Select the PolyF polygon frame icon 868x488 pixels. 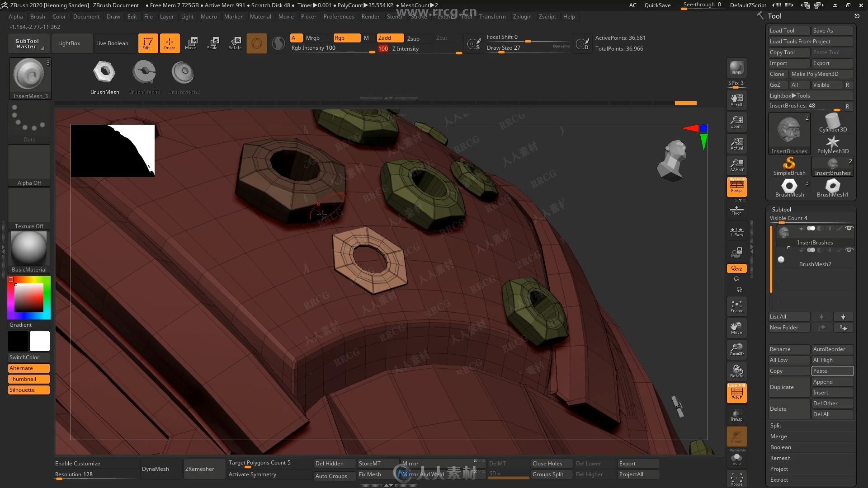pyautogui.click(x=737, y=393)
